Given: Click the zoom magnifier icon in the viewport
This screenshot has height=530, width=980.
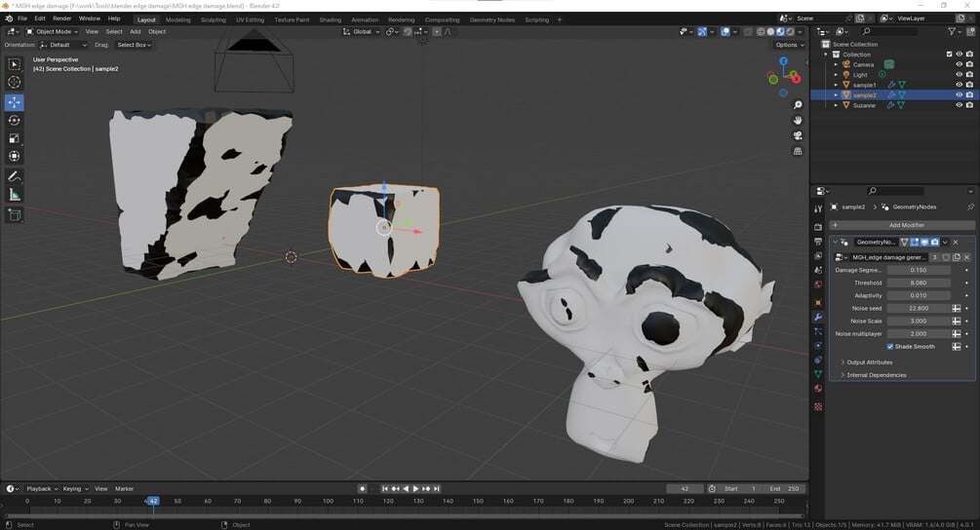Looking at the screenshot, I should coord(798,105).
